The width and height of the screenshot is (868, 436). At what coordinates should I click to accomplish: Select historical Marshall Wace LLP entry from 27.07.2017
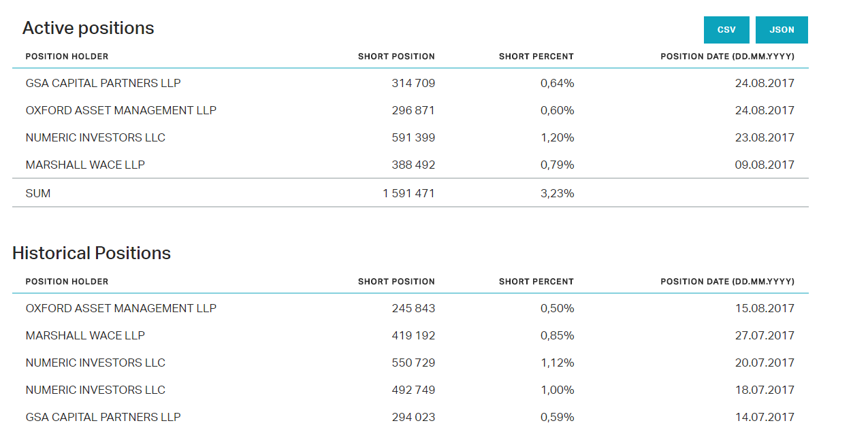coord(85,335)
